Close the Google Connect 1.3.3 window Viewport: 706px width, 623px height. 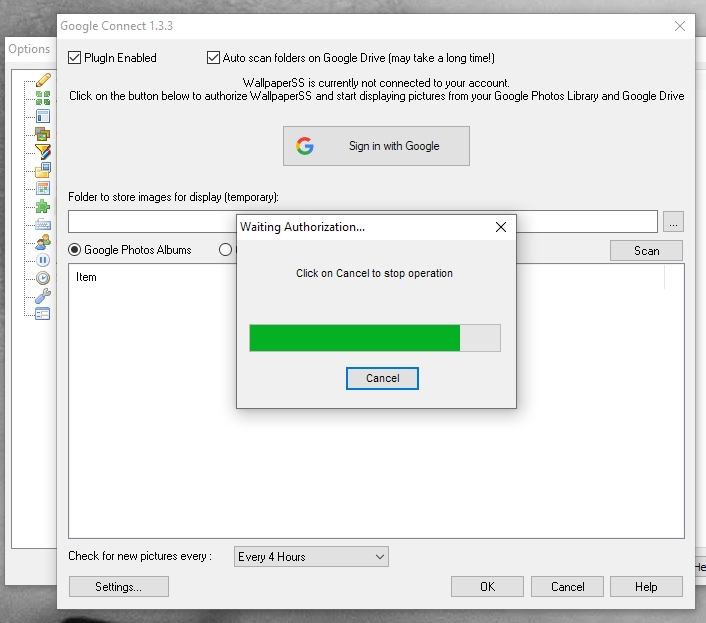pyautogui.click(x=680, y=26)
